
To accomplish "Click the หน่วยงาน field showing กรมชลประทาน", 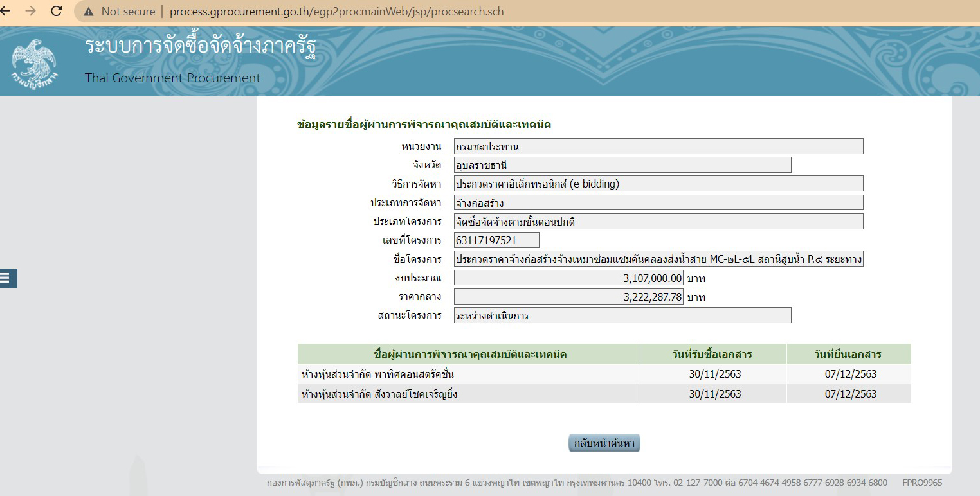I will point(656,146).
